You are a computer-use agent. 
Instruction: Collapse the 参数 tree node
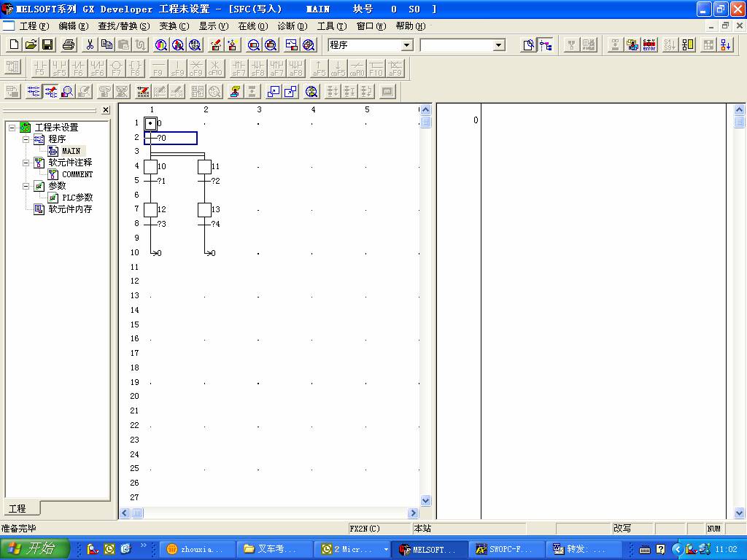[26, 186]
